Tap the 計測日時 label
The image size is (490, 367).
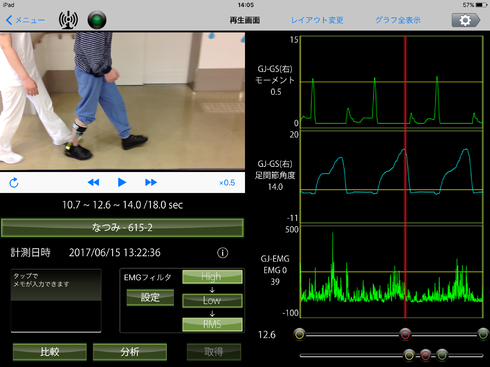point(30,253)
